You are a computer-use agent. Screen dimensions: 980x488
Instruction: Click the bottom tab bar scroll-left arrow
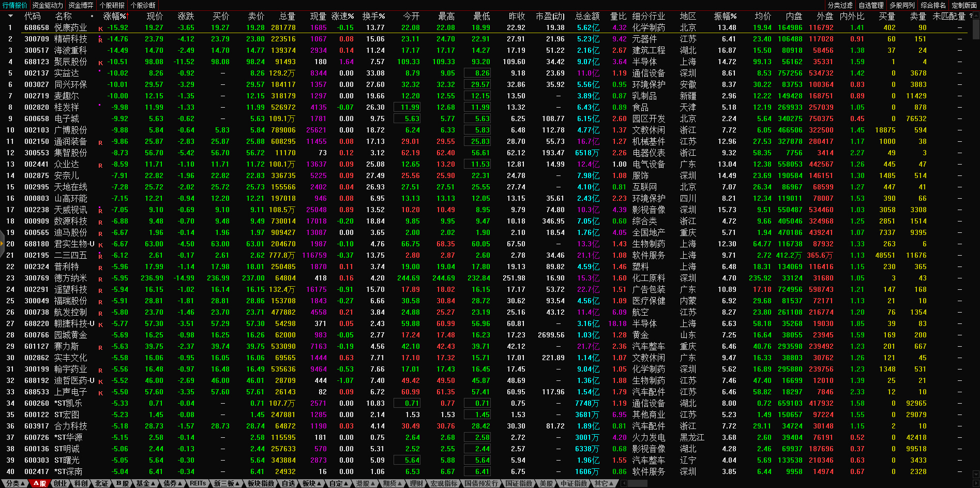pos(624,483)
